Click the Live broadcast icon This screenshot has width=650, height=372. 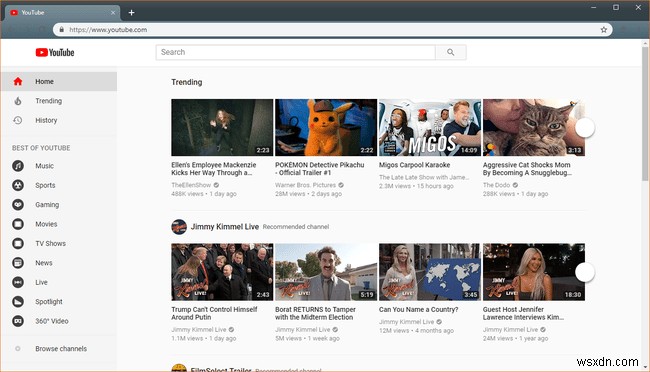[x=18, y=282]
